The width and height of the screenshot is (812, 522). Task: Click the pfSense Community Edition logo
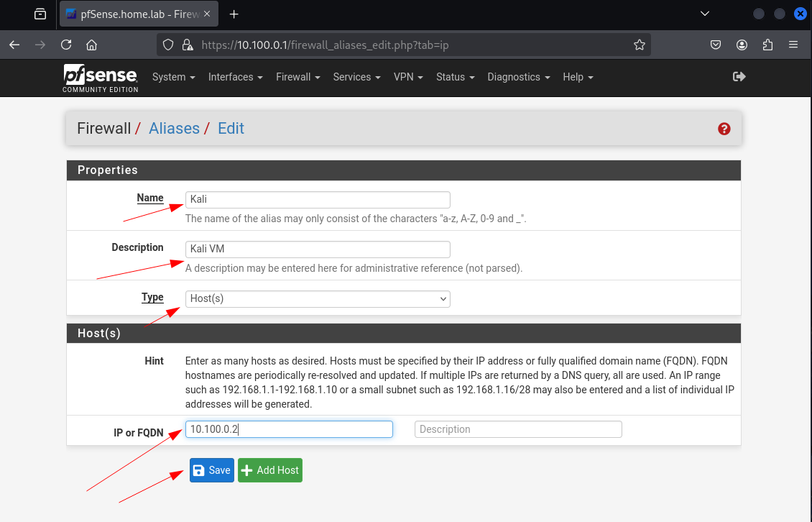tap(101, 78)
